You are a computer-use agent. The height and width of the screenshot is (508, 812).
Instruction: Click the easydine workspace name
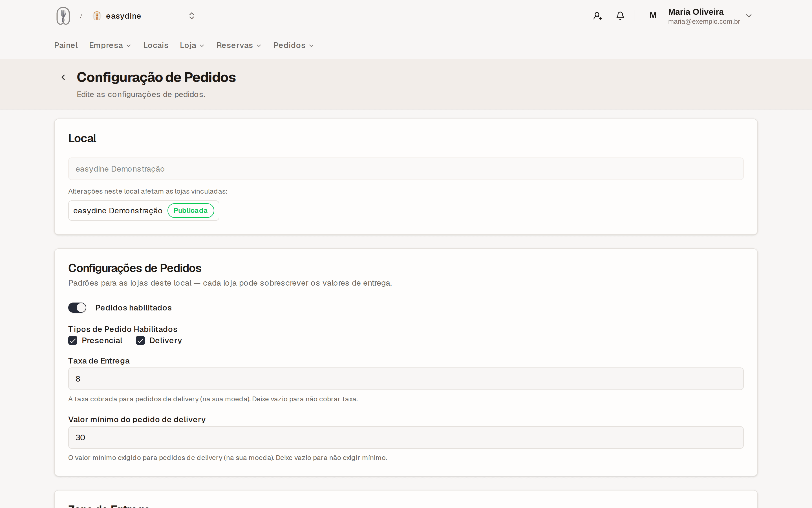point(123,16)
